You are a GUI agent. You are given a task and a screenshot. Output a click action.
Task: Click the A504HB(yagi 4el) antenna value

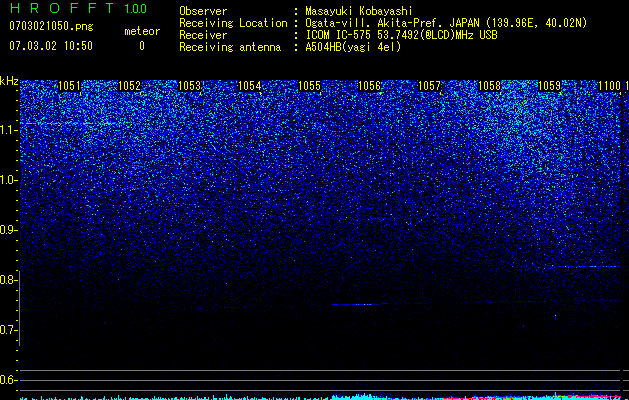pyautogui.click(x=353, y=47)
